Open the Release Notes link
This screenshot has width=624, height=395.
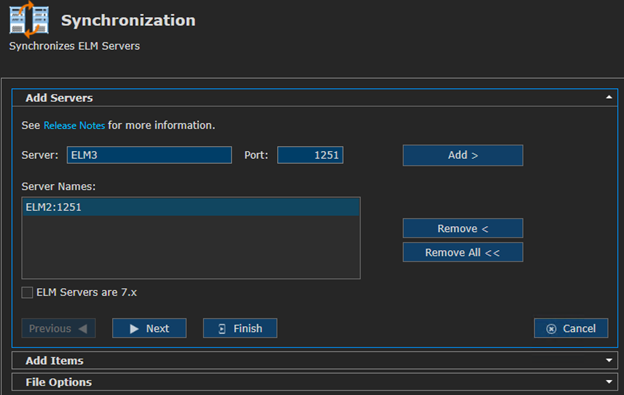pyautogui.click(x=74, y=125)
